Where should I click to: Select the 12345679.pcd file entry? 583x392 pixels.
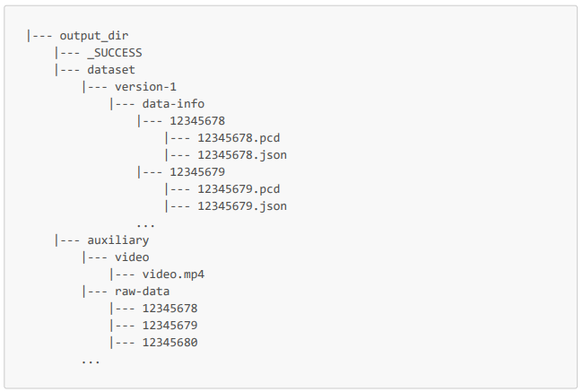tap(239, 189)
